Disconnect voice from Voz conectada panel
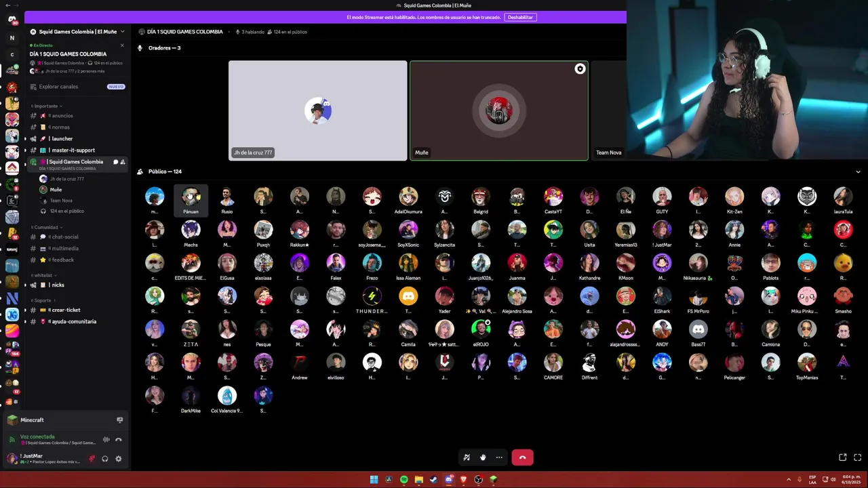 tap(118, 440)
